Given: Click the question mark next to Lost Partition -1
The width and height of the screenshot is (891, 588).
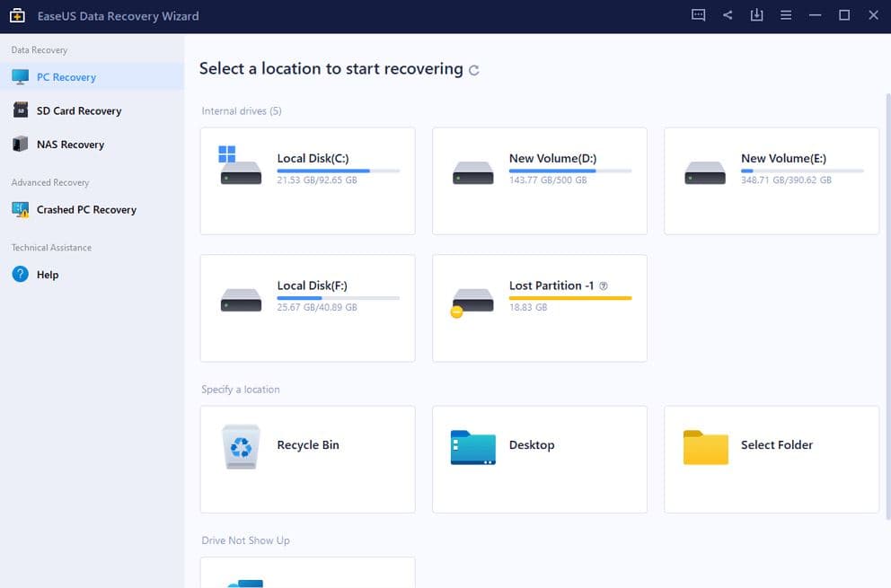Looking at the screenshot, I should pyautogui.click(x=604, y=286).
